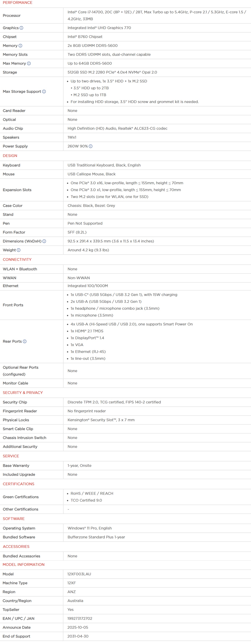Open the Memory info tooltip icon
251x644 pixels.
tap(20, 46)
